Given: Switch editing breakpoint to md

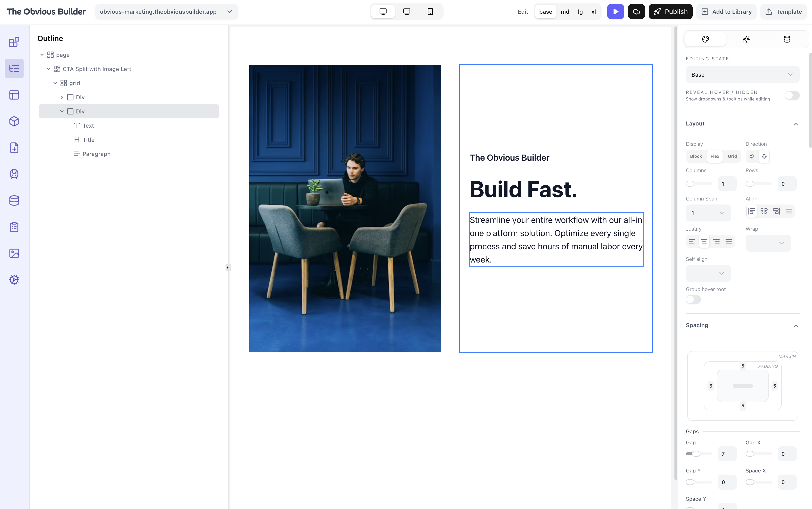Looking at the screenshot, I should point(565,12).
